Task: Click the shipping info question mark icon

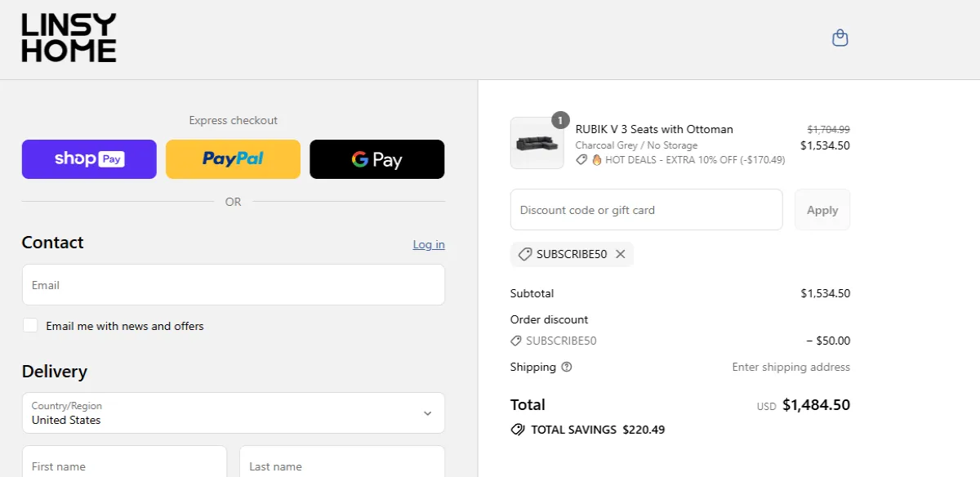Action: pyautogui.click(x=565, y=367)
